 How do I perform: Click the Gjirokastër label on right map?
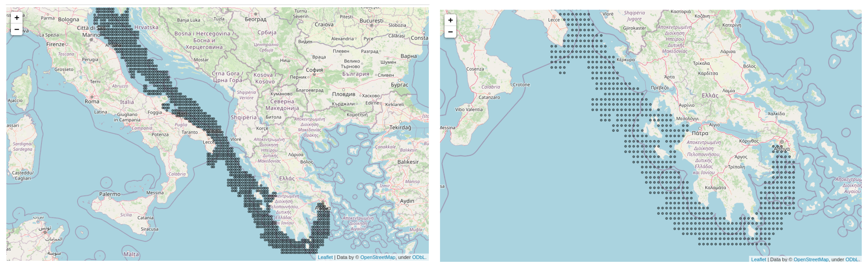(634, 28)
